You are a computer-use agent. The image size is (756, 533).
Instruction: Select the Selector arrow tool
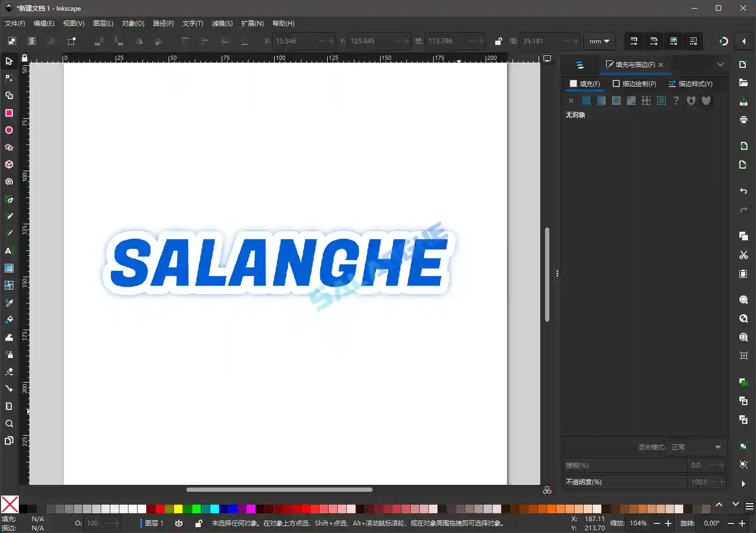(9, 61)
